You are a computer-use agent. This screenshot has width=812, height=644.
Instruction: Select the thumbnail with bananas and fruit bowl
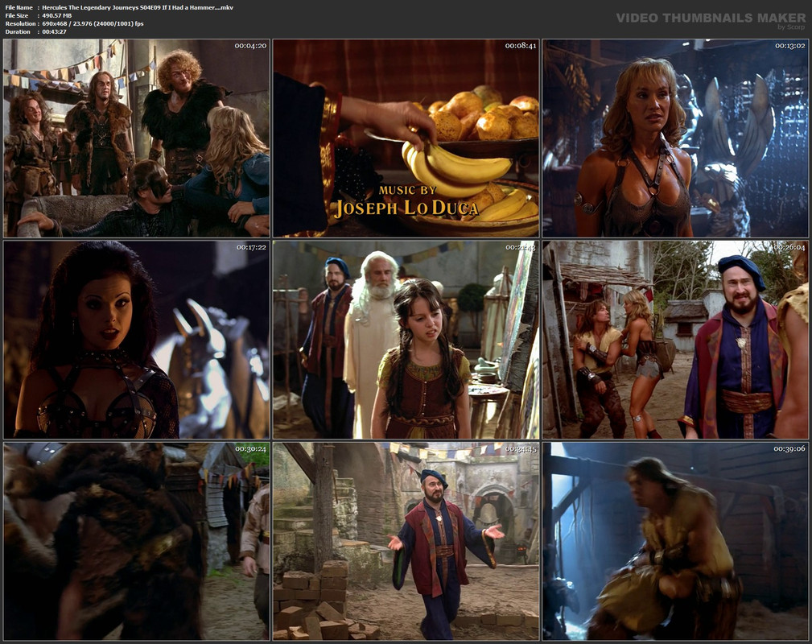[x=406, y=138]
